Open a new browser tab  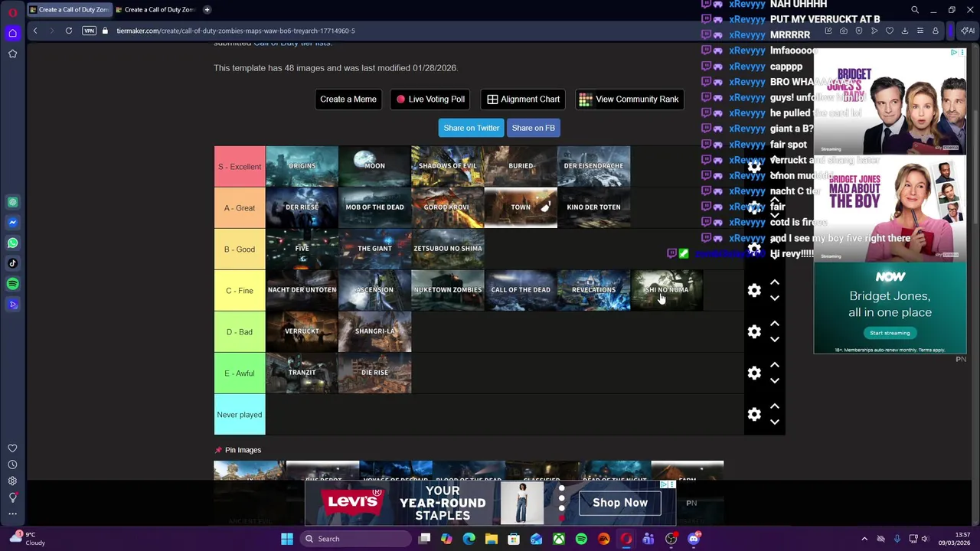pos(207,9)
